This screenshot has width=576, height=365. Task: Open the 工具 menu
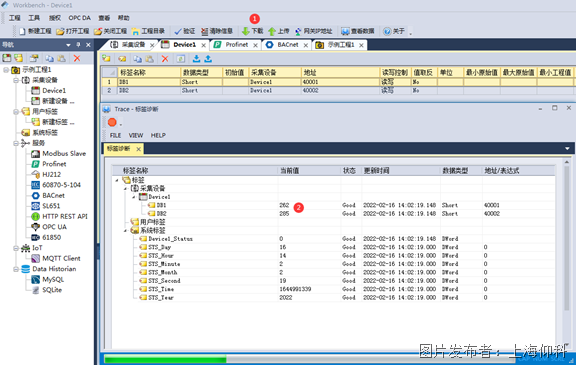point(34,18)
